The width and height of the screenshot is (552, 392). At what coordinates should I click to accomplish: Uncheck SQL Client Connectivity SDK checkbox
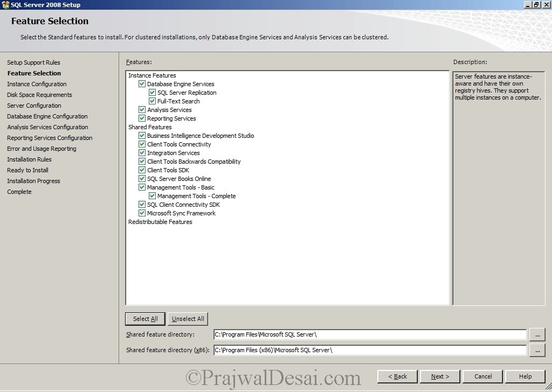142,204
